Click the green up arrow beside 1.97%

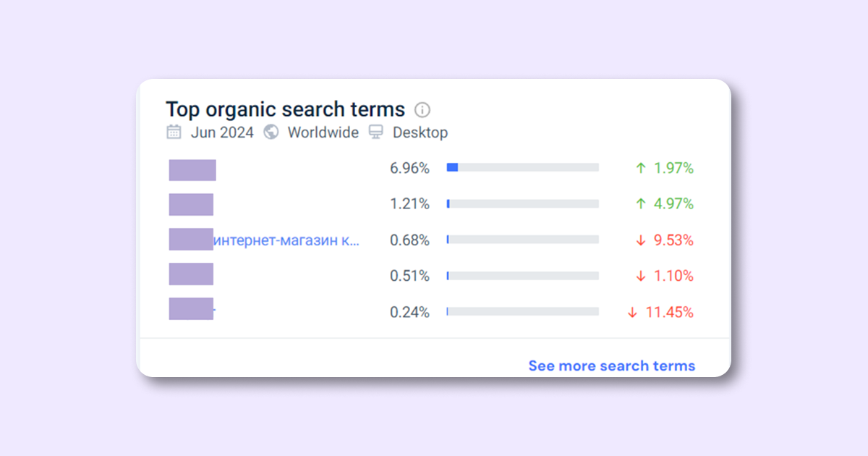640,168
